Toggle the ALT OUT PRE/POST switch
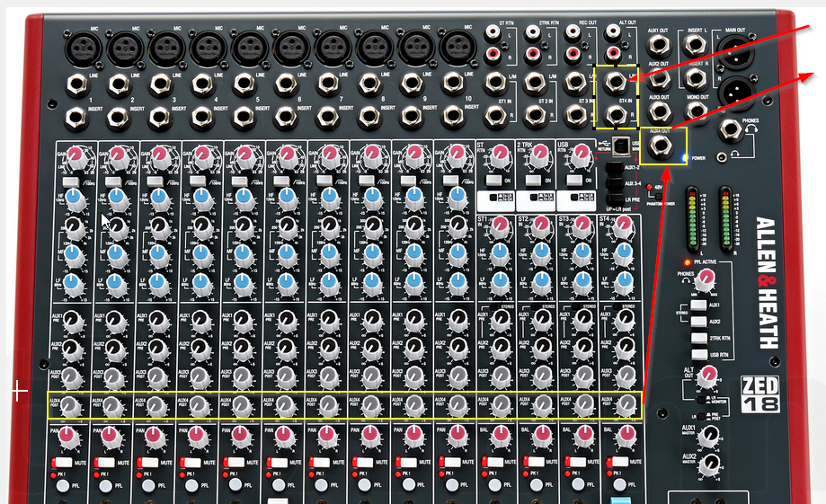This screenshot has height=504, width=826. pyautogui.click(x=702, y=416)
